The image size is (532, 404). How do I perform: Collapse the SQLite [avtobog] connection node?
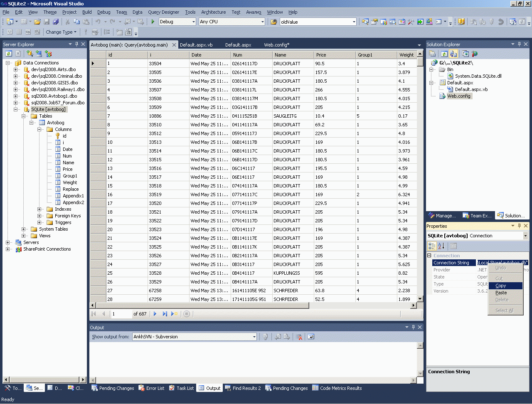[15, 109]
